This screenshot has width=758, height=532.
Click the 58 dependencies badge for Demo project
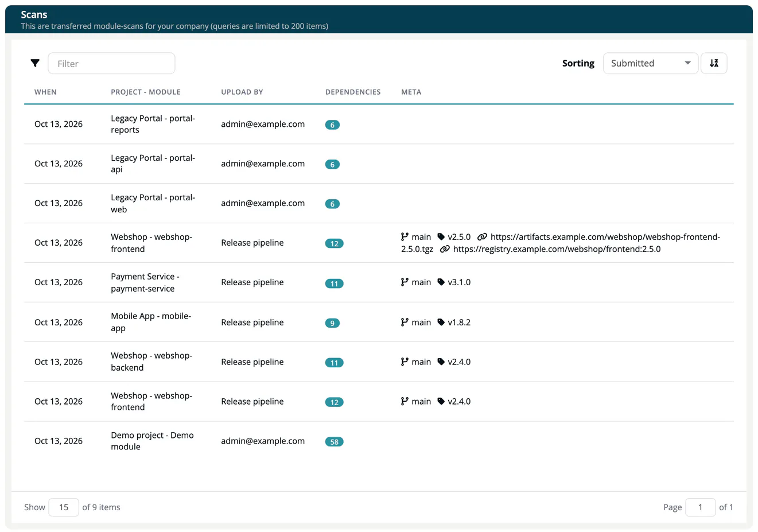(x=334, y=442)
